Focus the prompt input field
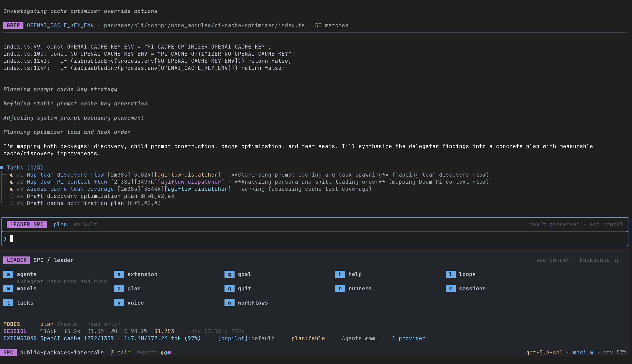The width and height of the screenshot is (632, 364). 315,239
